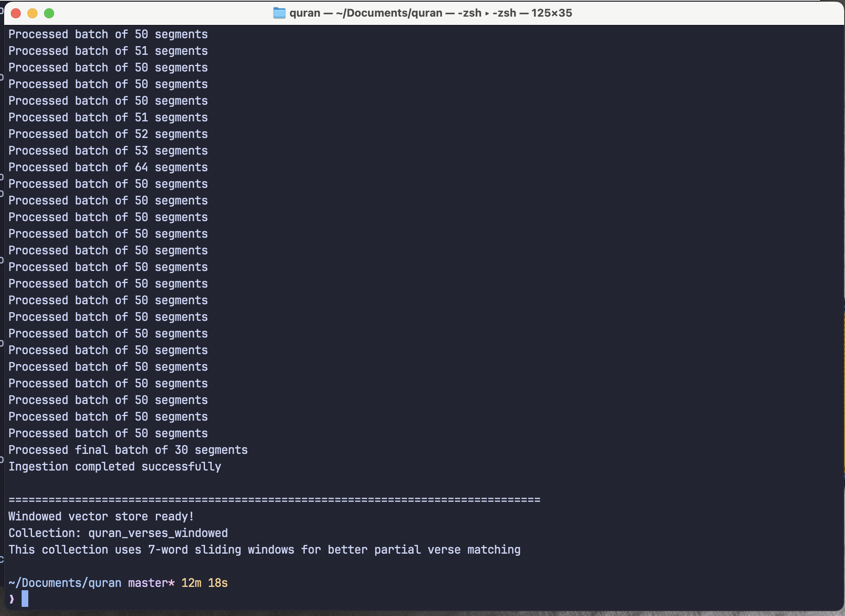Click the 'master*' git branch indicator
Screen dimensions: 845x616
click(x=151, y=583)
